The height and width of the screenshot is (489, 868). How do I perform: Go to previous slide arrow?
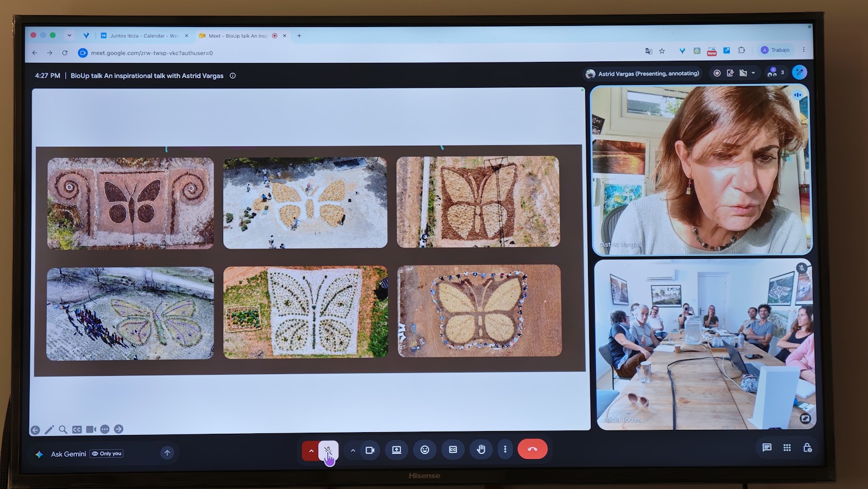pyautogui.click(x=35, y=430)
